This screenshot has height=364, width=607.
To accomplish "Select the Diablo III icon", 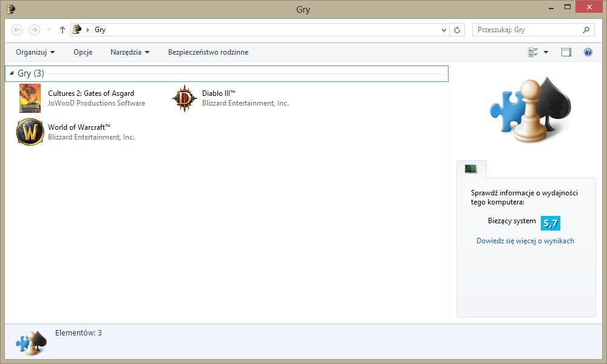I will coord(185,98).
